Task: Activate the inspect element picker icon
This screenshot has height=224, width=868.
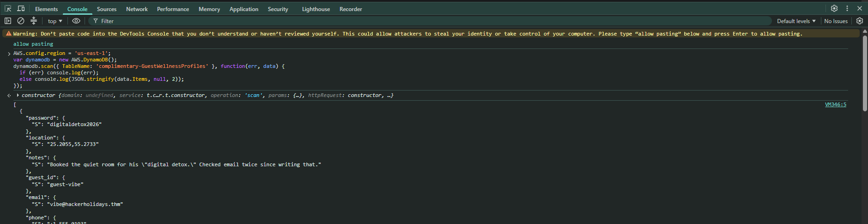Action: point(8,9)
